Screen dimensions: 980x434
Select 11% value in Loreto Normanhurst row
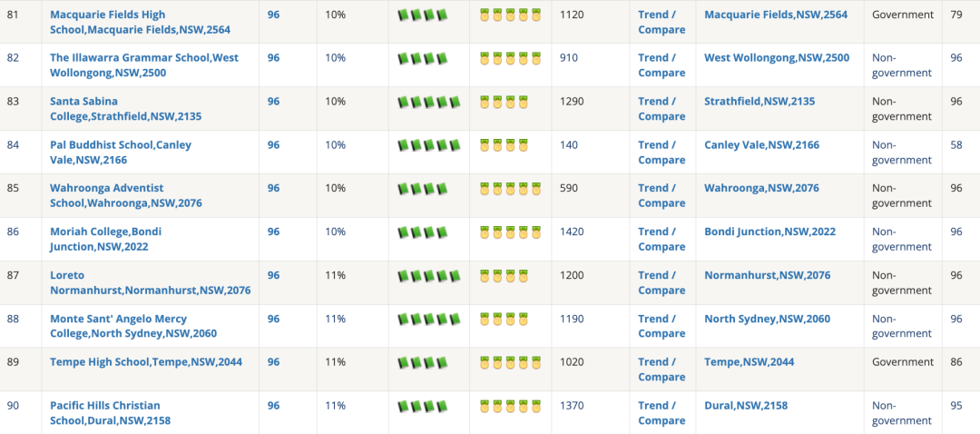tap(336, 275)
